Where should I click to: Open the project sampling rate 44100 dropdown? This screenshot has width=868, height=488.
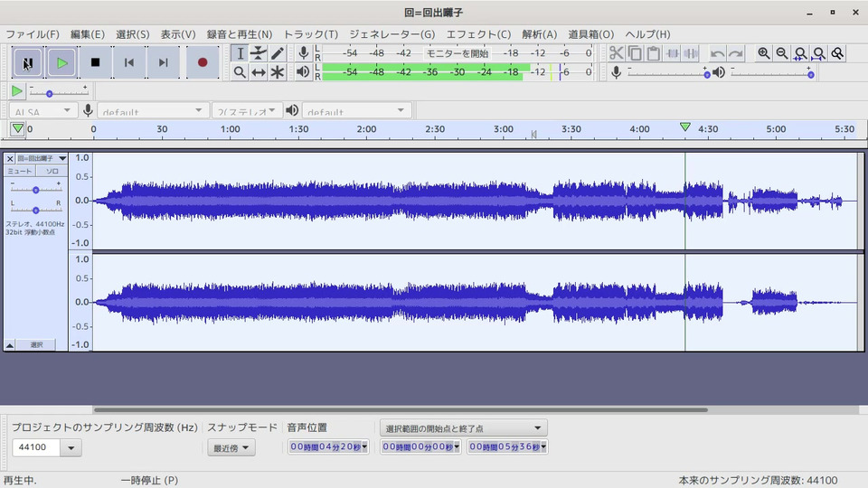(x=72, y=447)
